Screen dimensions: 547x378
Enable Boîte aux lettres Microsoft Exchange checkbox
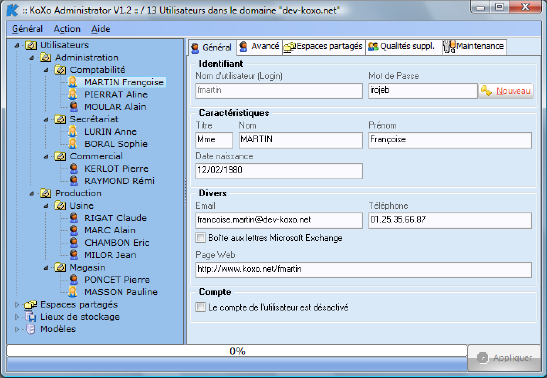pyautogui.click(x=200, y=238)
